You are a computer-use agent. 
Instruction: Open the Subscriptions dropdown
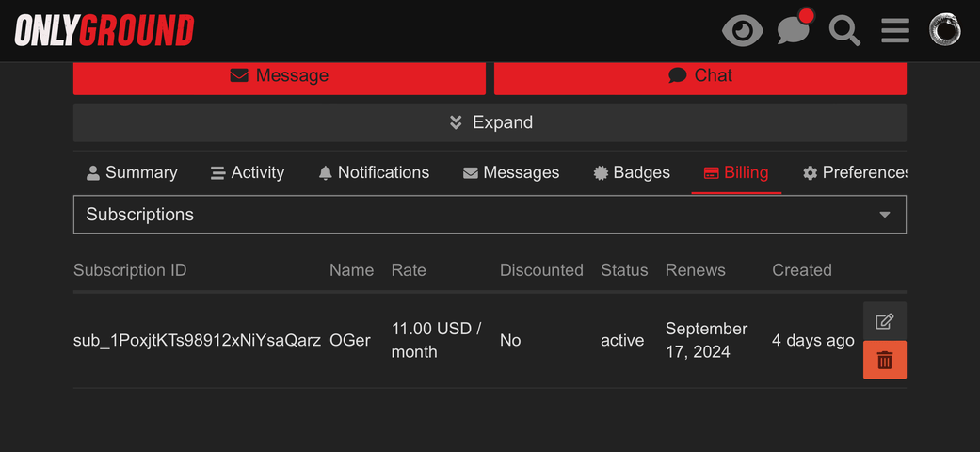click(490, 215)
